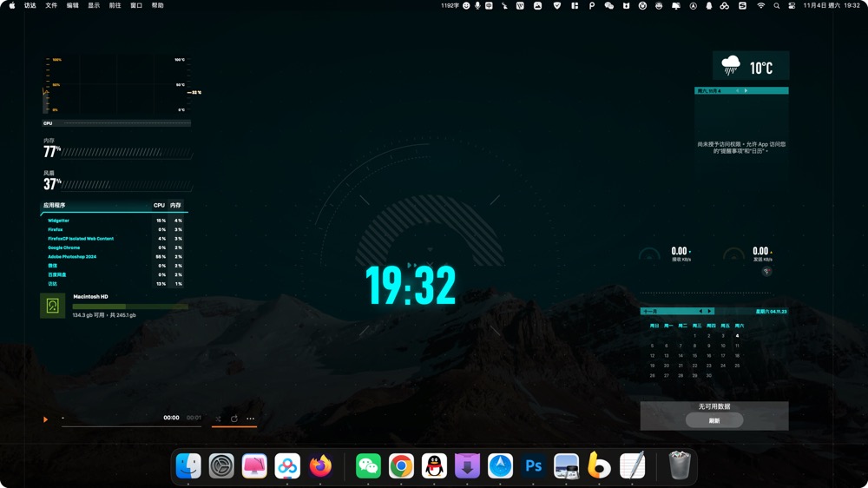The image size is (868, 488).
Task: Select day 15 in the calendar widget
Action: coord(694,355)
